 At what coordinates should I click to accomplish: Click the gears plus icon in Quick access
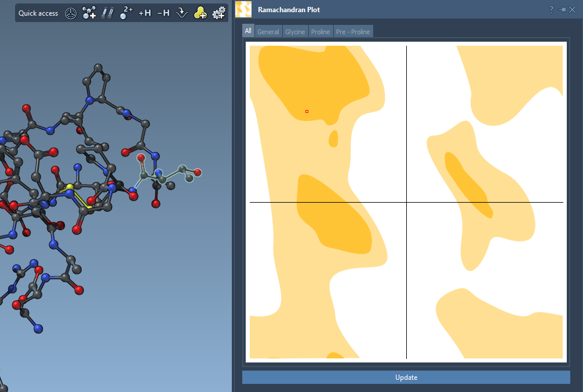218,13
